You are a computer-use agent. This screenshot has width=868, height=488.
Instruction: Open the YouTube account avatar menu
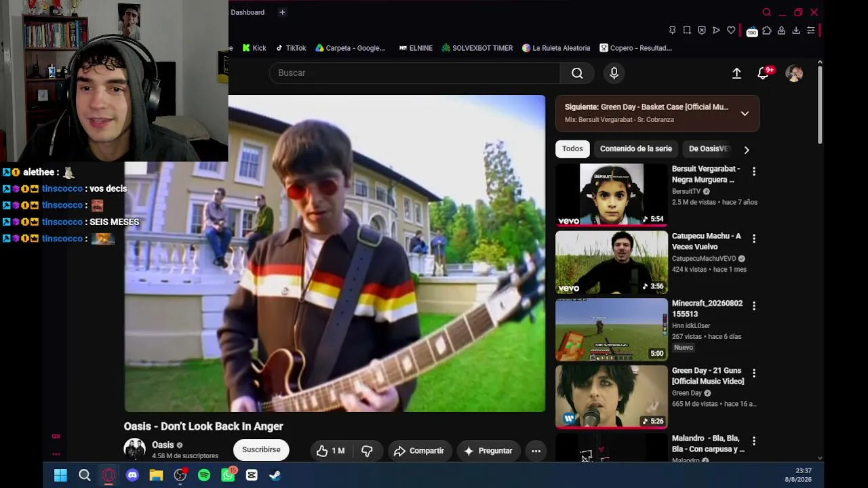794,73
